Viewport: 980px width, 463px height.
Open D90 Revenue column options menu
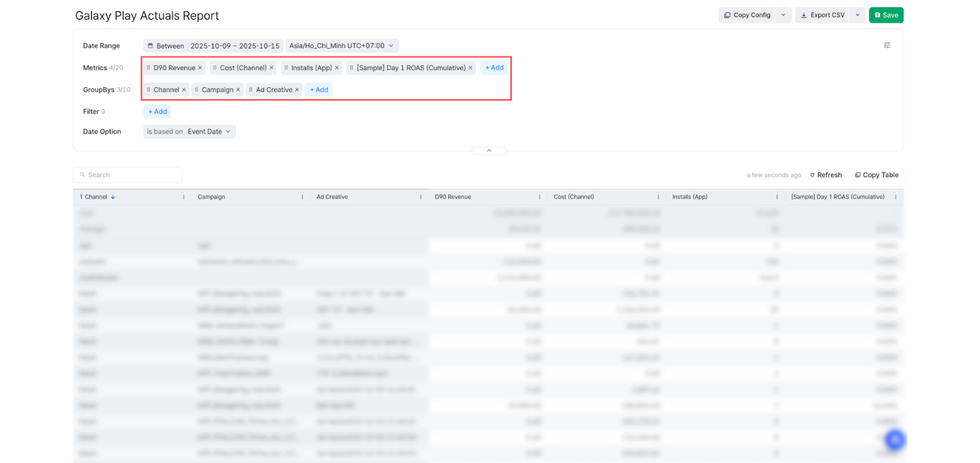coord(540,197)
